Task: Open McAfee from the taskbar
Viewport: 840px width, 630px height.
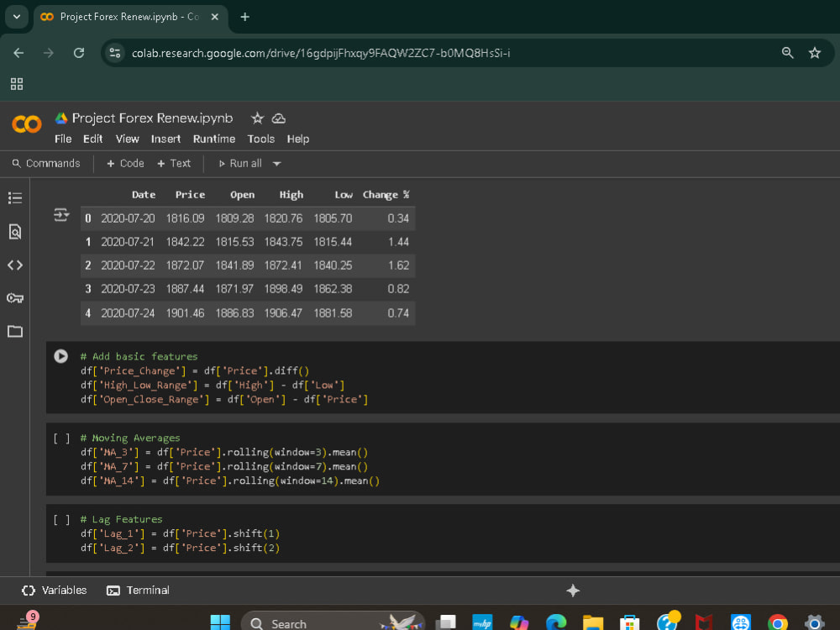Action: point(703,622)
